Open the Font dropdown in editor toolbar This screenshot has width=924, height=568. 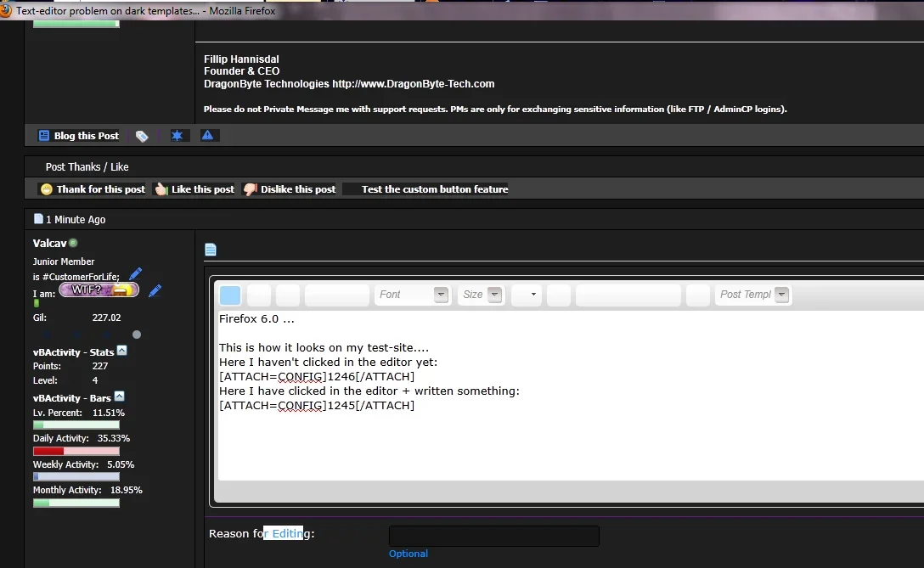(x=412, y=295)
